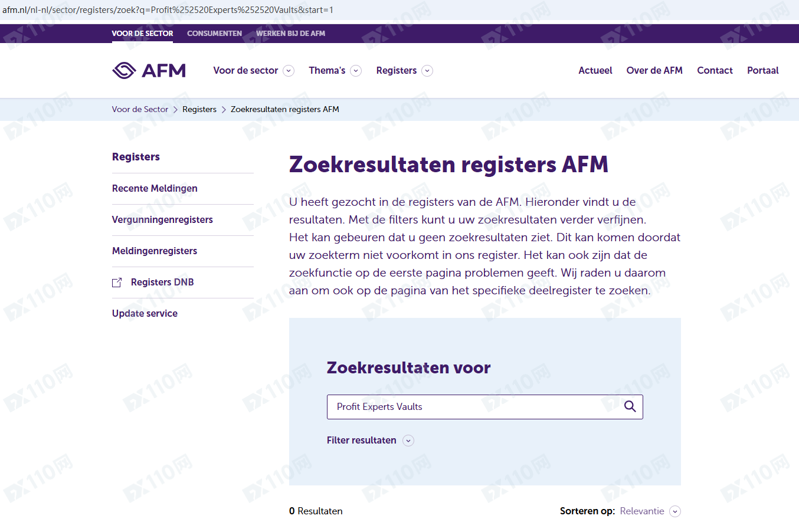Image resolution: width=799 pixels, height=532 pixels.
Task: Go to Vergunningenregisters in sidebar
Action: tap(162, 220)
